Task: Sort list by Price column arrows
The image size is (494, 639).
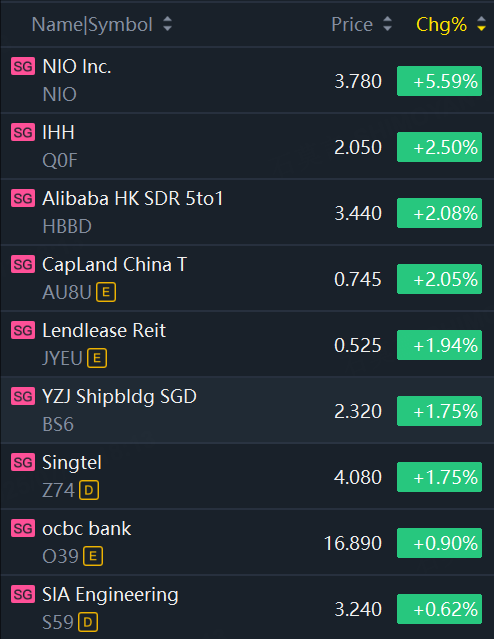Action: [387, 24]
